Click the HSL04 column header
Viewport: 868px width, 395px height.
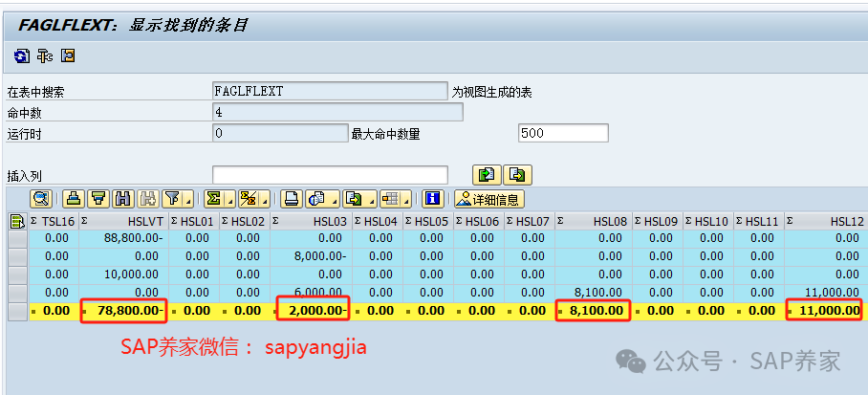point(377,222)
